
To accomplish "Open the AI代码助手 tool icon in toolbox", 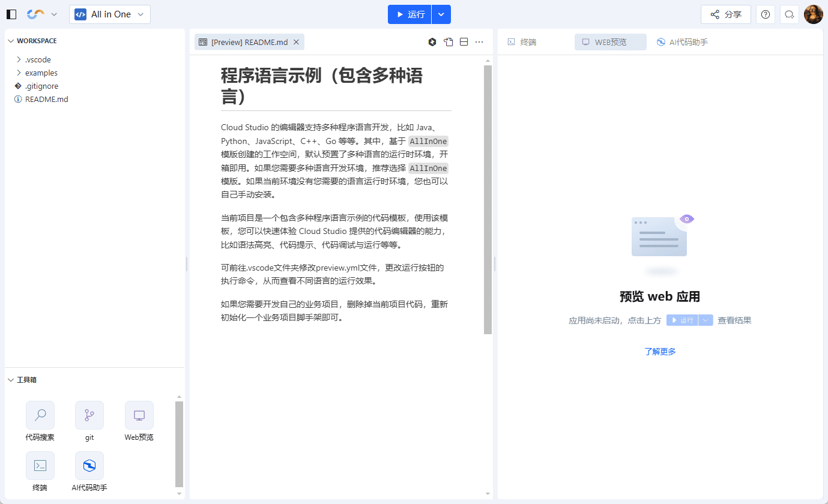I will point(89,466).
